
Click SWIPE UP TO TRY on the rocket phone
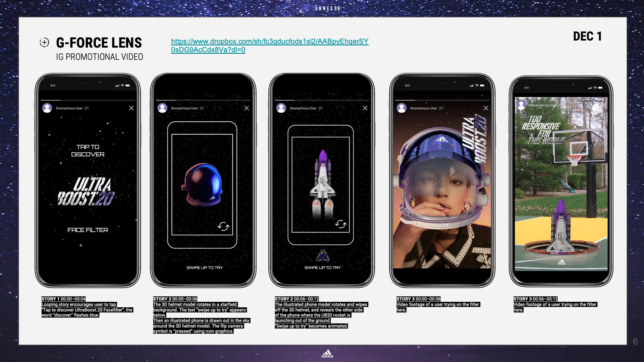pos(323,267)
